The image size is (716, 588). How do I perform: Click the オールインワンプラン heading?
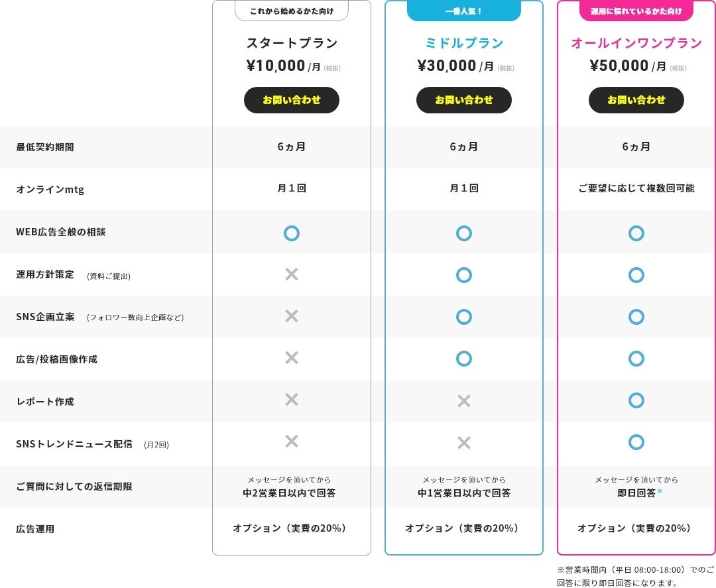pyautogui.click(x=636, y=44)
